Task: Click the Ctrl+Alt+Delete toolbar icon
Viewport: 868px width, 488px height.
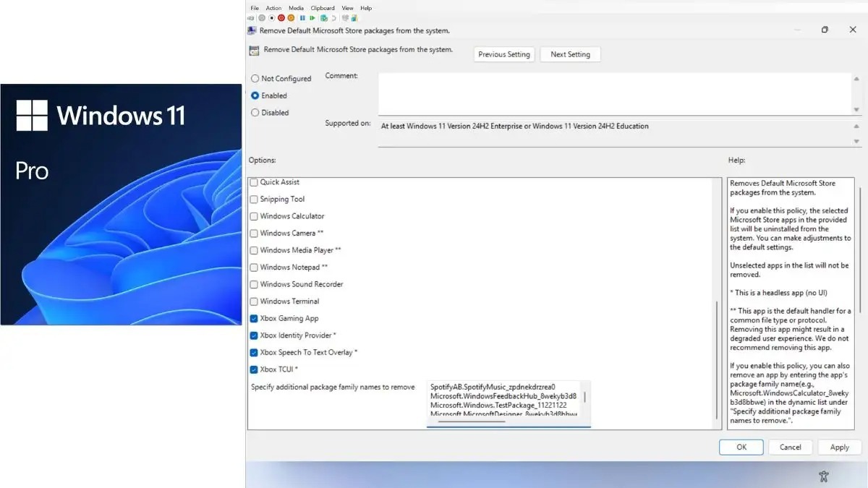Action: [x=250, y=18]
